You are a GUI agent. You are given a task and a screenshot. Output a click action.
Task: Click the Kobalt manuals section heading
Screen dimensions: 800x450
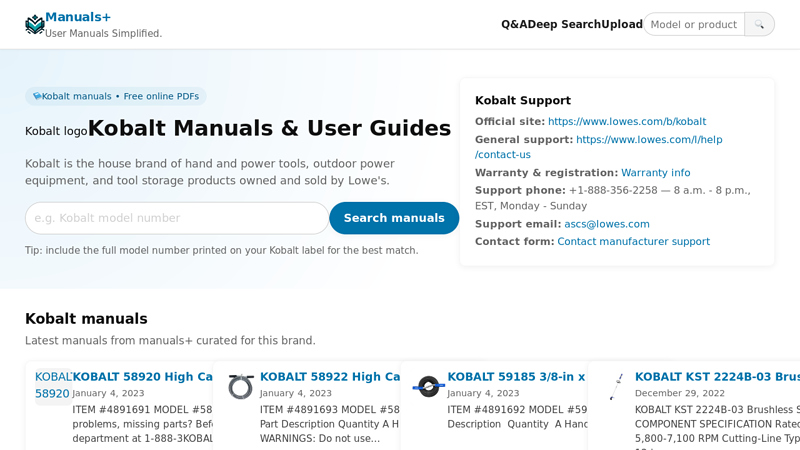86,319
